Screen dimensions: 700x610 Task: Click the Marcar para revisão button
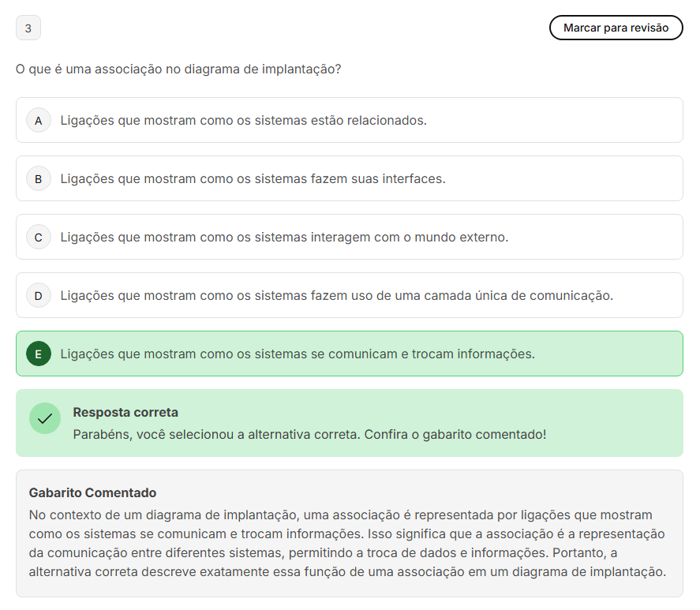616,28
